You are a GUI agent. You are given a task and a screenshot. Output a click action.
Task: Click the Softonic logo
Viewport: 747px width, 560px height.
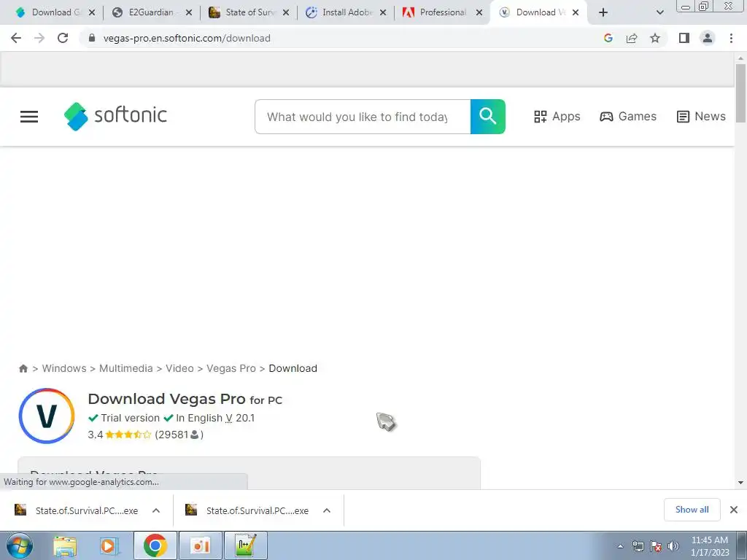pyautogui.click(x=115, y=116)
